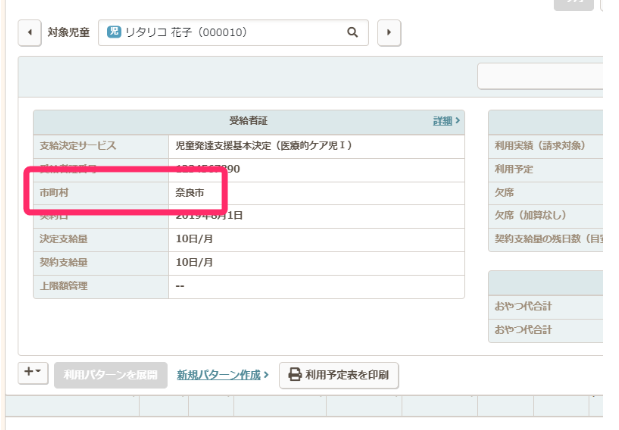Click the printer icon on print button
The height and width of the screenshot is (430, 619).
tap(295, 375)
